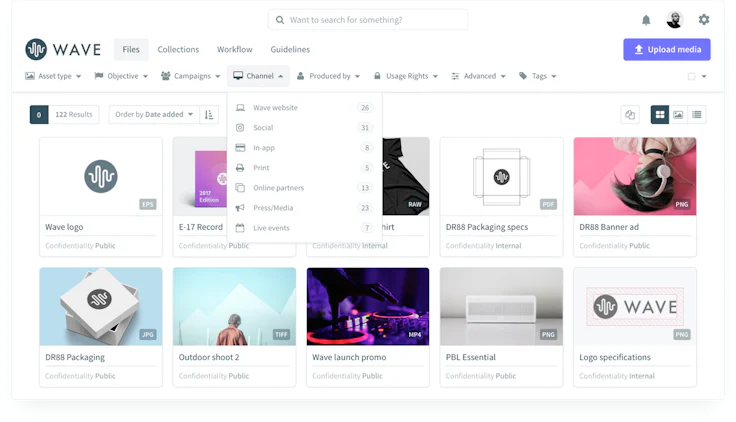This screenshot has height=422, width=736.
Task: Select Online partners channel option
Action: tap(304, 188)
